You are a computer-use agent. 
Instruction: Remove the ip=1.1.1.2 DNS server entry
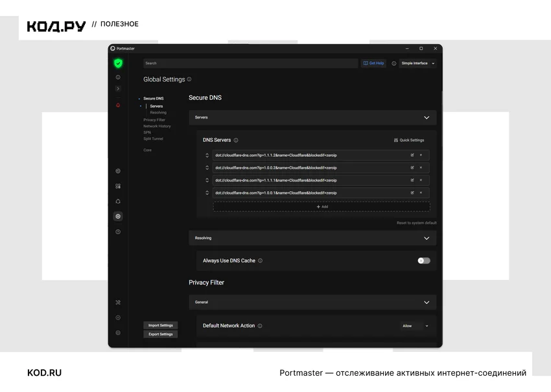coord(421,155)
